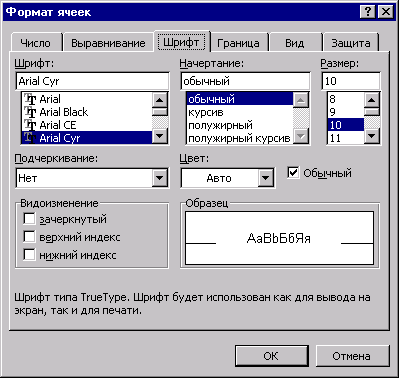Select font size 11
The width and height of the screenshot is (399, 378).
point(345,138)
